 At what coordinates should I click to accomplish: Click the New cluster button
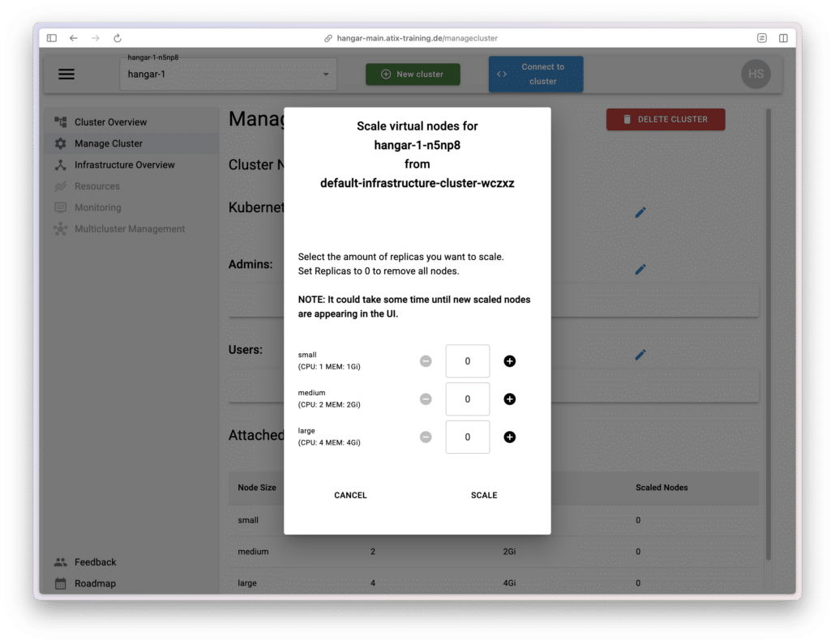tap(413, 75)
